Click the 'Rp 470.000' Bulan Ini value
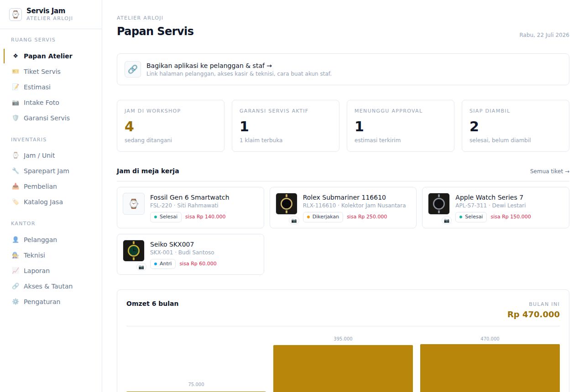 pos(533,315)
